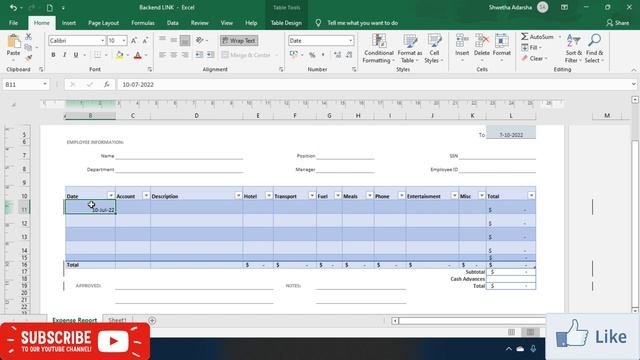This screenshot has width=640, height=360.
Task: Apply the fill color bucket
Action: (119, 55)
